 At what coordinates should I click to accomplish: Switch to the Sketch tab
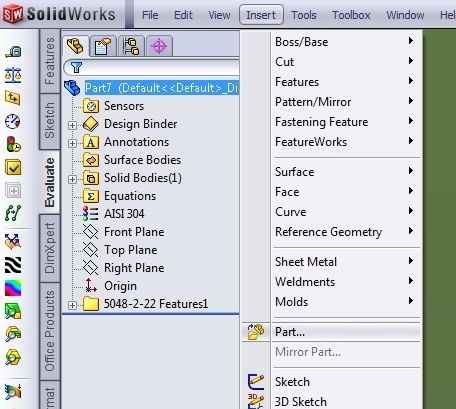coord(50,121)
